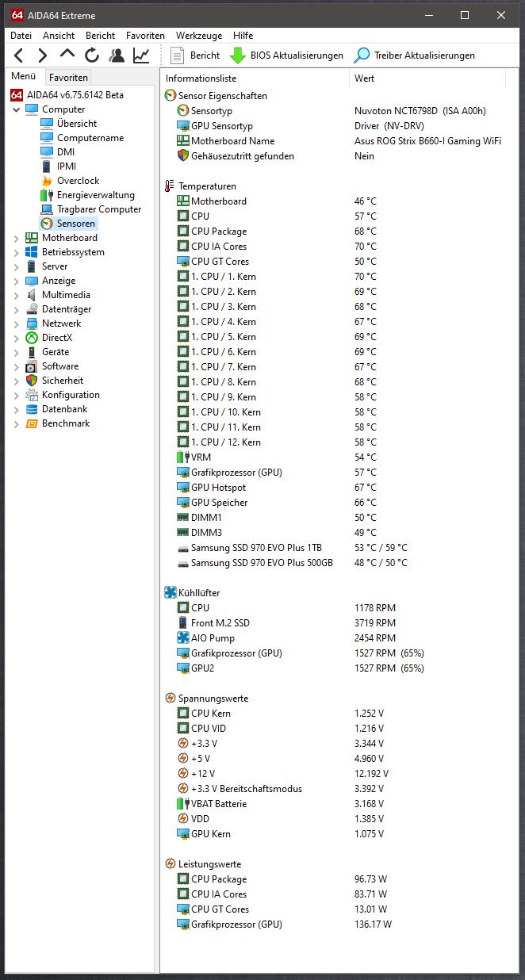Expand the Server tree node
Image resolution: width=525 pixels, height=980 pixels.
pos(17,266)
